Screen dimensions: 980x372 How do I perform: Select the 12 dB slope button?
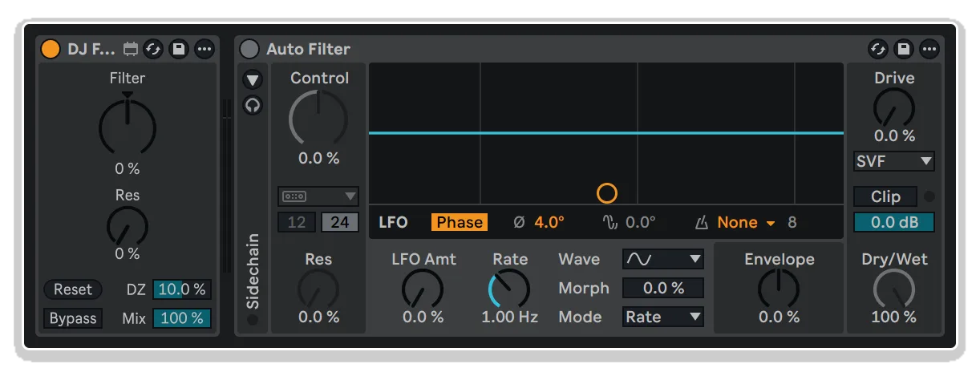[x=297, y=222]
